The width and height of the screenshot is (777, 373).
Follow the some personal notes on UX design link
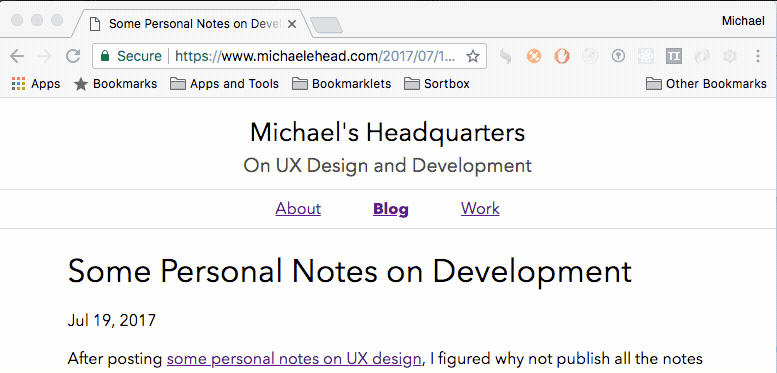pos(294,359)
